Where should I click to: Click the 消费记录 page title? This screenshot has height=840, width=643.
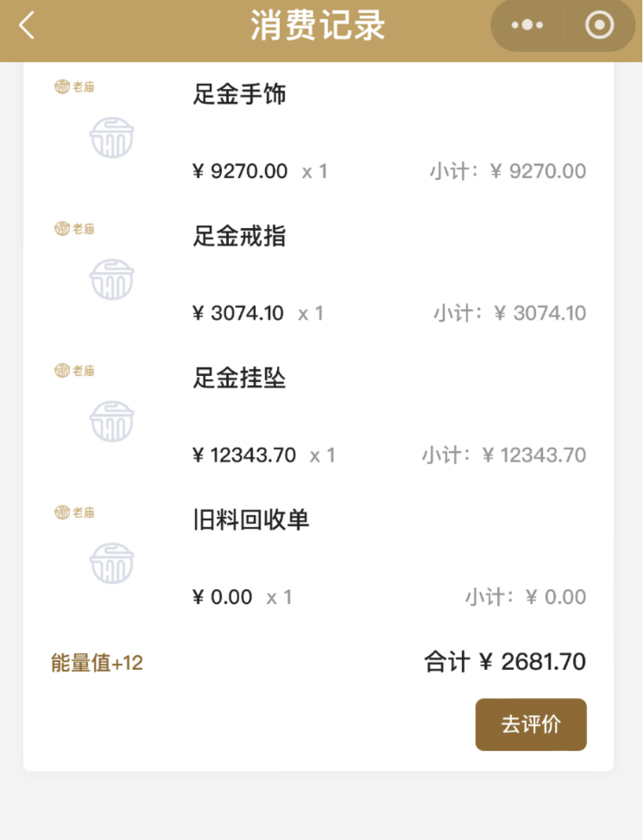click(318, 27)
